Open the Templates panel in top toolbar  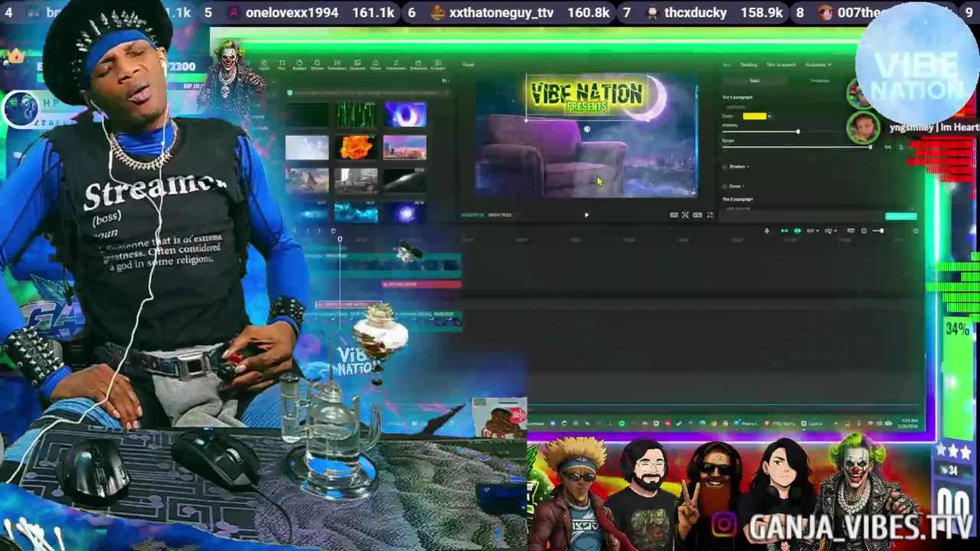pos(419,66)
